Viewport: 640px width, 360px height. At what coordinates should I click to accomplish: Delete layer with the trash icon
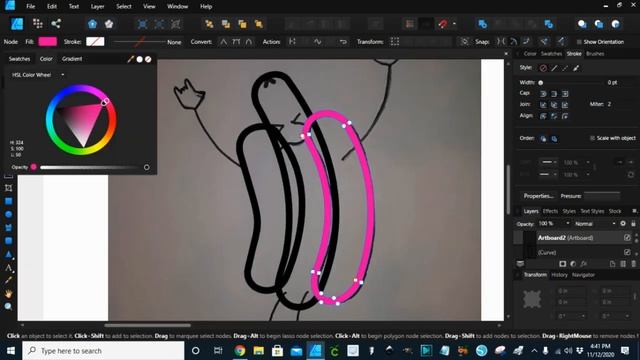(x=633, y=264)
